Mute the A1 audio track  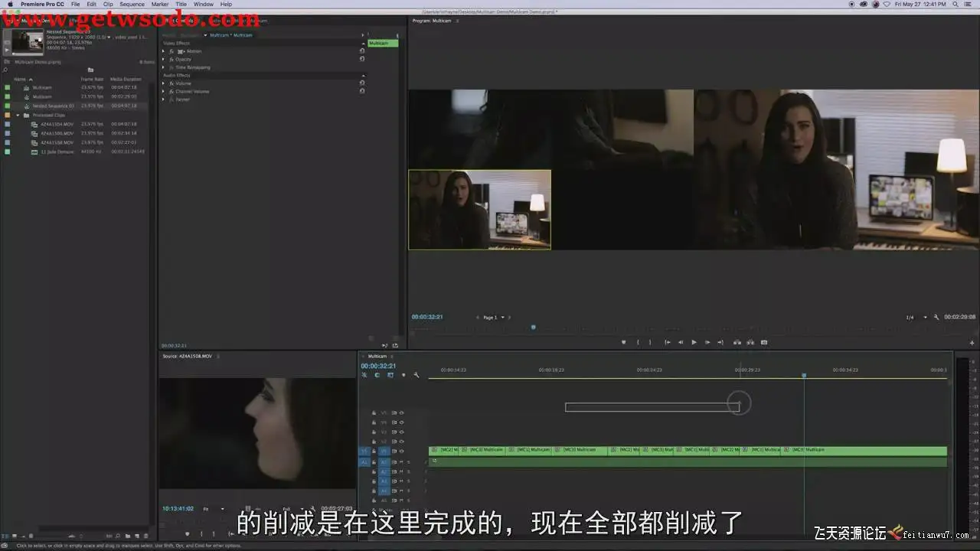click(401, 462)
